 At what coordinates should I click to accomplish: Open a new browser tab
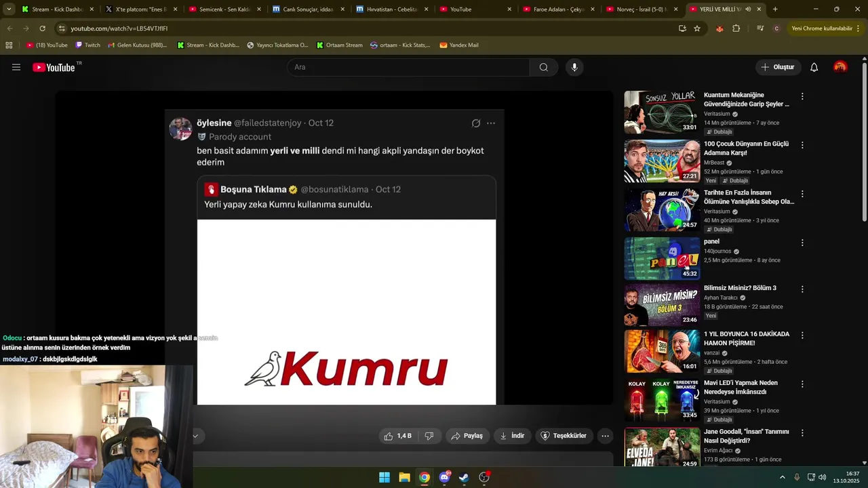click(775, 9)
